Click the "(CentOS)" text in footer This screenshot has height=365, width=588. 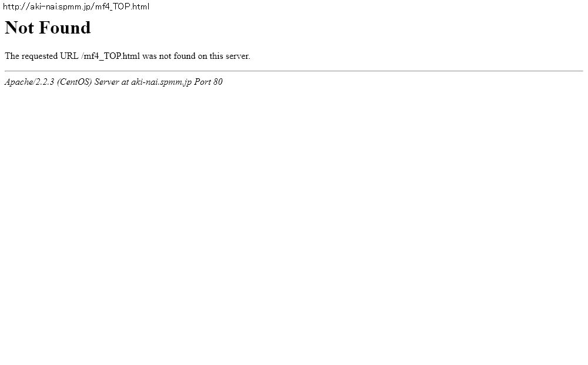click(75, 82)
